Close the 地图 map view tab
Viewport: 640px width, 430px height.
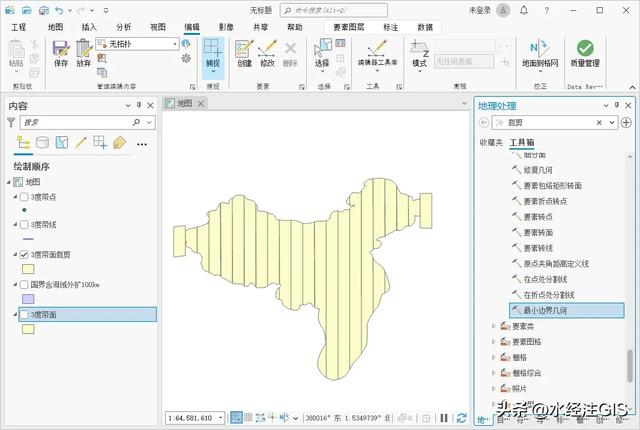(200, 104)
